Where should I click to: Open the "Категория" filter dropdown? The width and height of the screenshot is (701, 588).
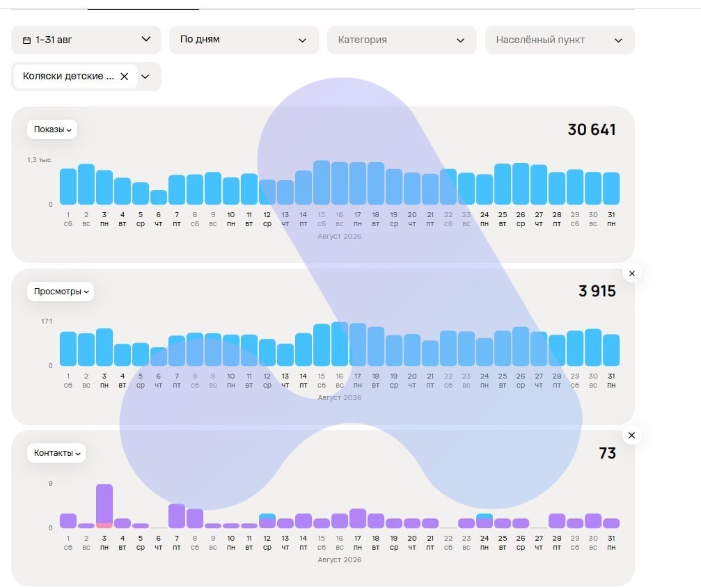(x=402, y=40)
